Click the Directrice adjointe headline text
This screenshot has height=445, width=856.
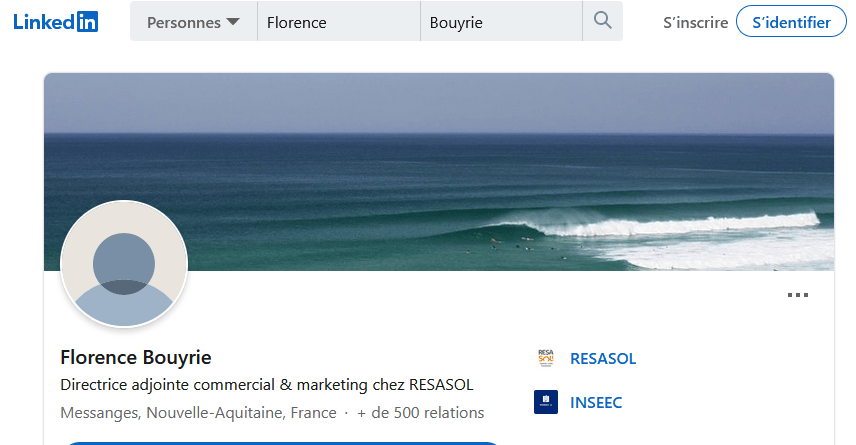click(x=266, y=385)
